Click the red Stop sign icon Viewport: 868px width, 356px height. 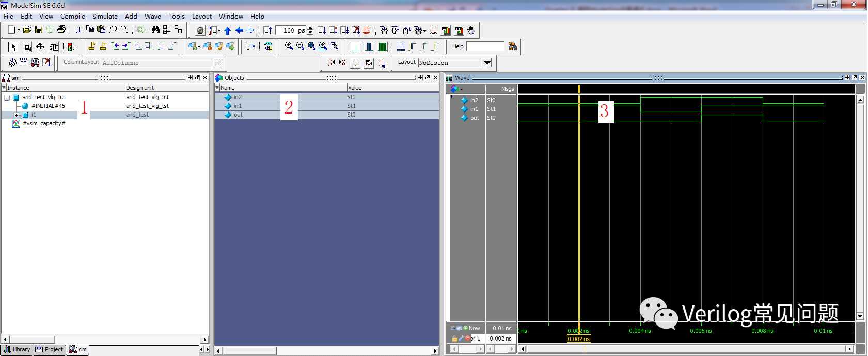[x=367, y=30]
